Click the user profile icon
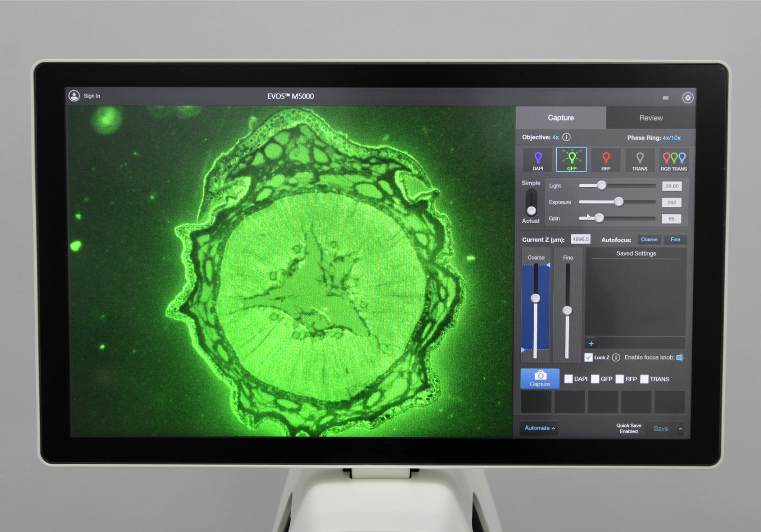Screen dimensions: 761x532 74,96
